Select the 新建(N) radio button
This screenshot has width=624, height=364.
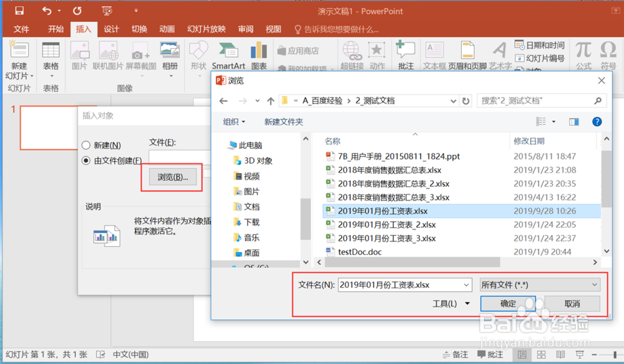86,145
